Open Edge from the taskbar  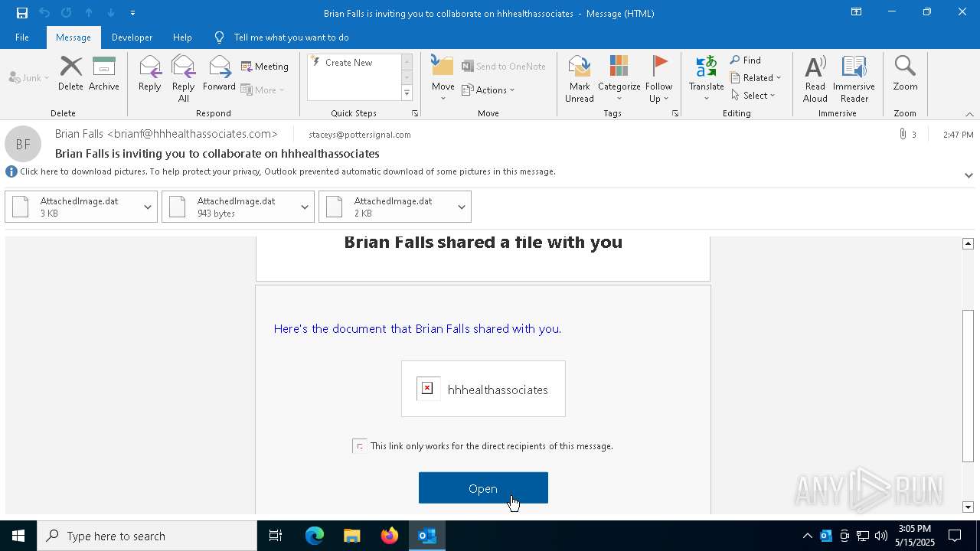click(x=315, y=536)
